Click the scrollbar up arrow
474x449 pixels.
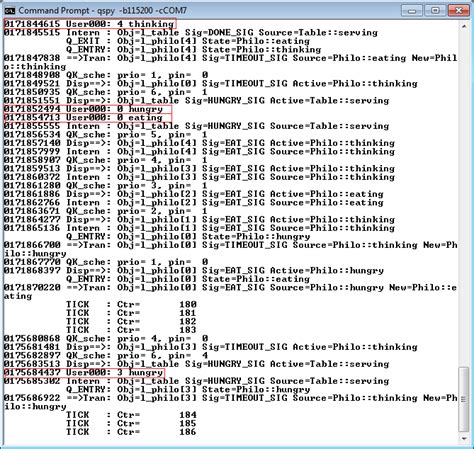coord(464,26)
